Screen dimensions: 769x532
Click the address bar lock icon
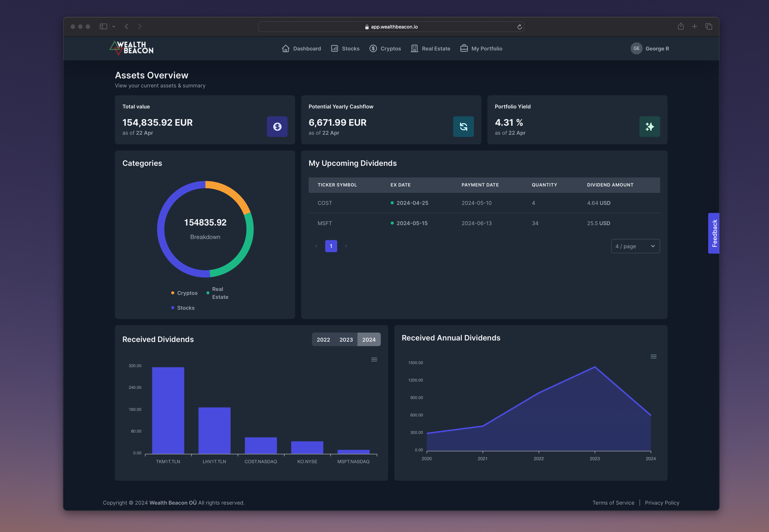coord(367,27)
